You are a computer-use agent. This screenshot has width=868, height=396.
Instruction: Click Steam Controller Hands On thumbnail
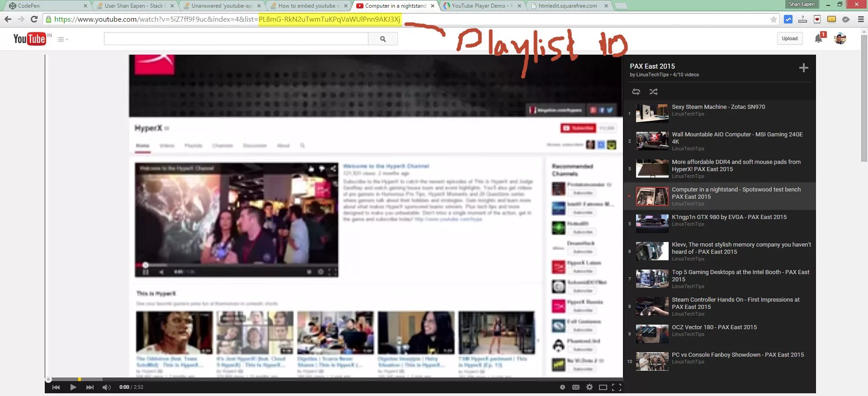tap(652, 306)
